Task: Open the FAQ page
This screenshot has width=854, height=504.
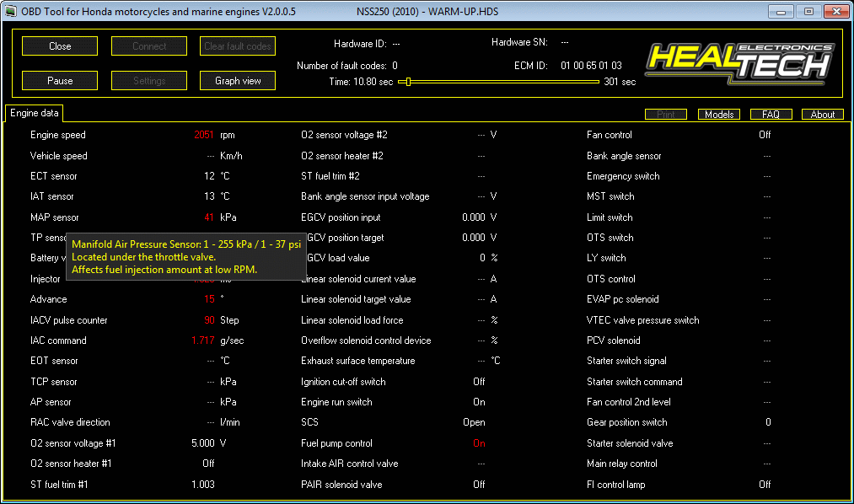Action: pos(771,115)
